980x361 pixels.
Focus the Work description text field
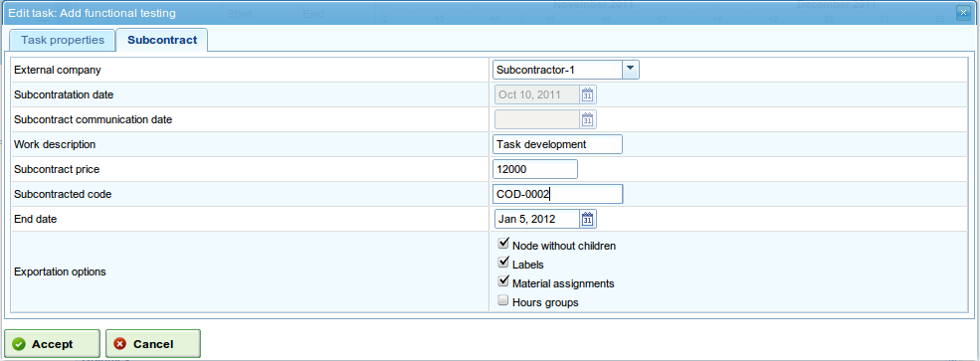(557, 144)
